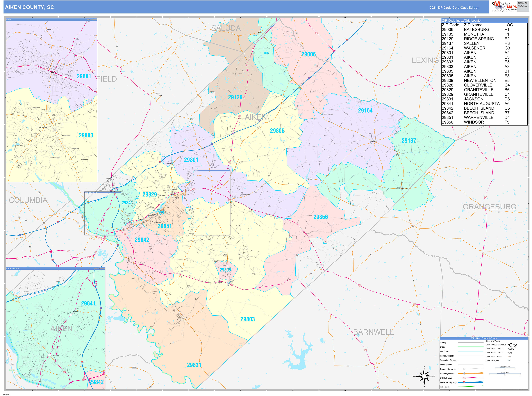Click the Scale in Miles bar
Screen dimensions: 532x396
coord(505,374)
